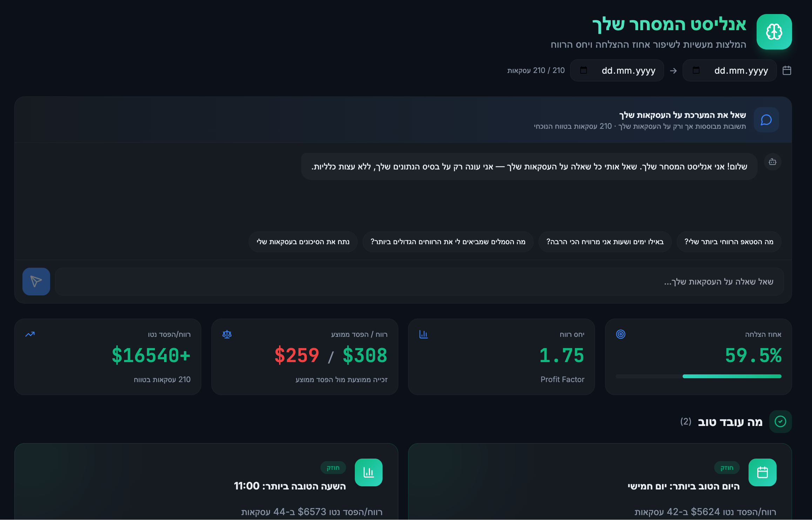Click bar chart icon on profit factor card
This screenshot has width=812, height=520.
point(424,334)
